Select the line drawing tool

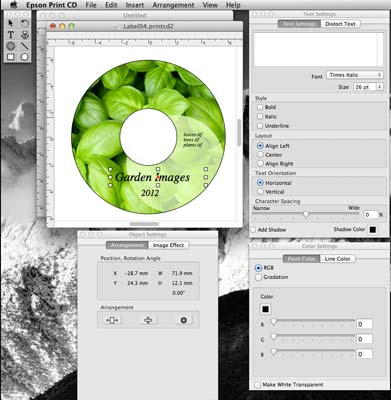click(x=24, y=46)
